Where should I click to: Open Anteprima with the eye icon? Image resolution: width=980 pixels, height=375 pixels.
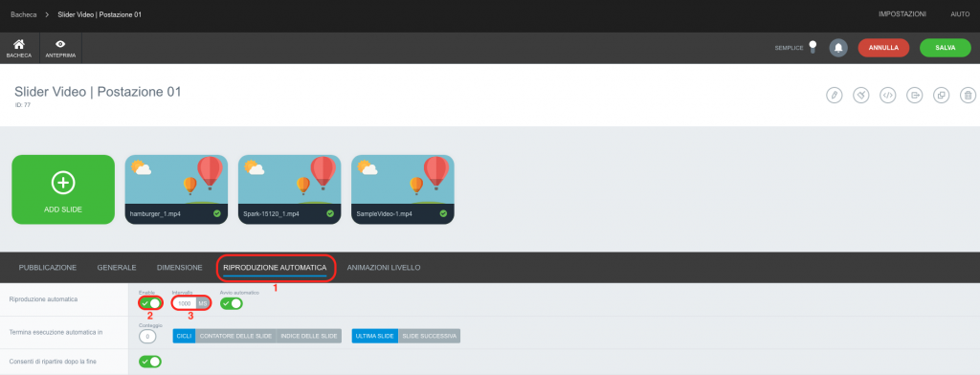coord(60,44)
